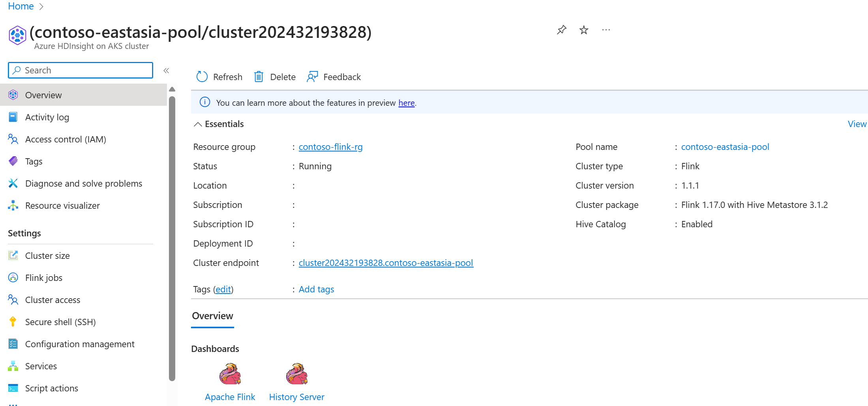This screenshot has width=868, height=406.
Task: Click the Cluster size icon
Action: click(x=13, y=255)
